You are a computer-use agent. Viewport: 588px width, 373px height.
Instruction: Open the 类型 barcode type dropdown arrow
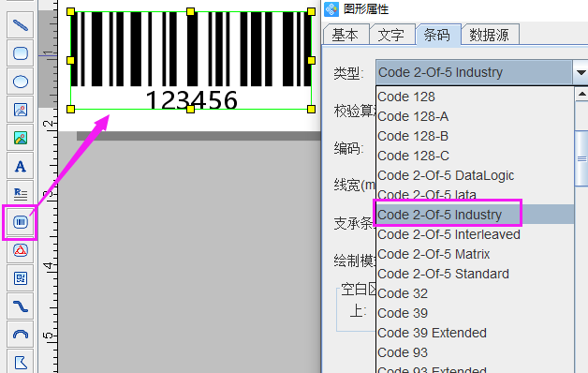point(581,72)
